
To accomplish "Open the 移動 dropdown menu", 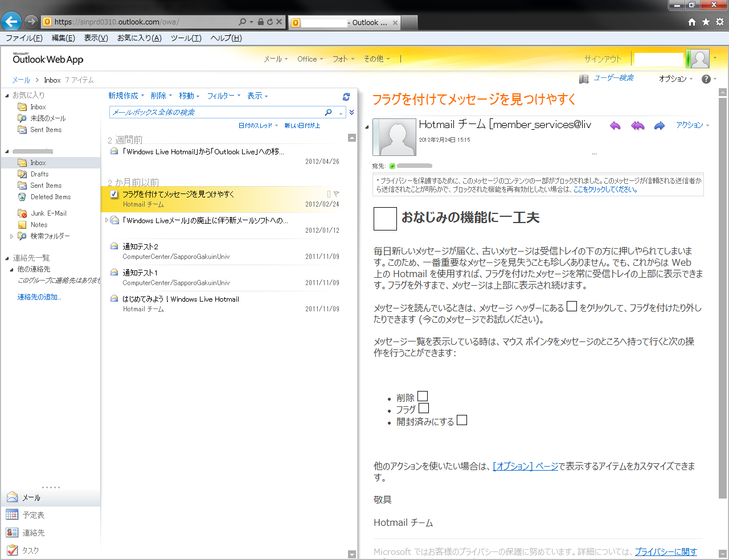I will pos(189,96).
